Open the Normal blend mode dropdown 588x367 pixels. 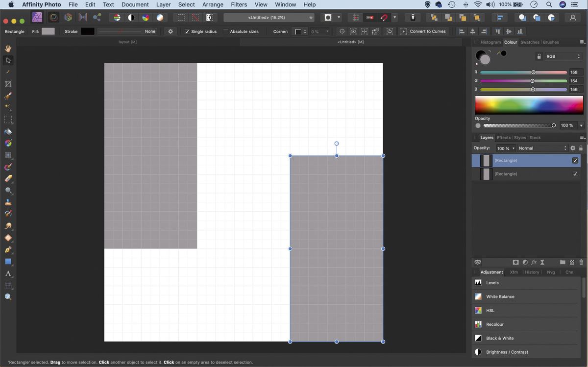point(542,148)
